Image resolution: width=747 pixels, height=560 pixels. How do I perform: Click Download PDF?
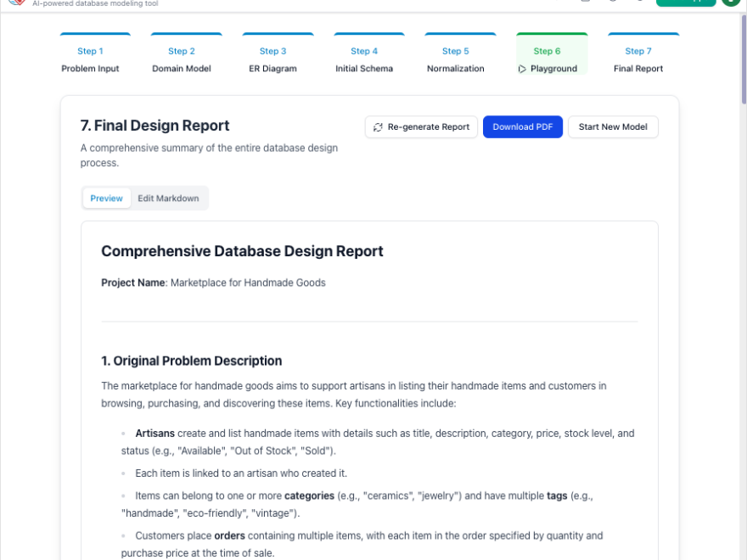[522, 126]
